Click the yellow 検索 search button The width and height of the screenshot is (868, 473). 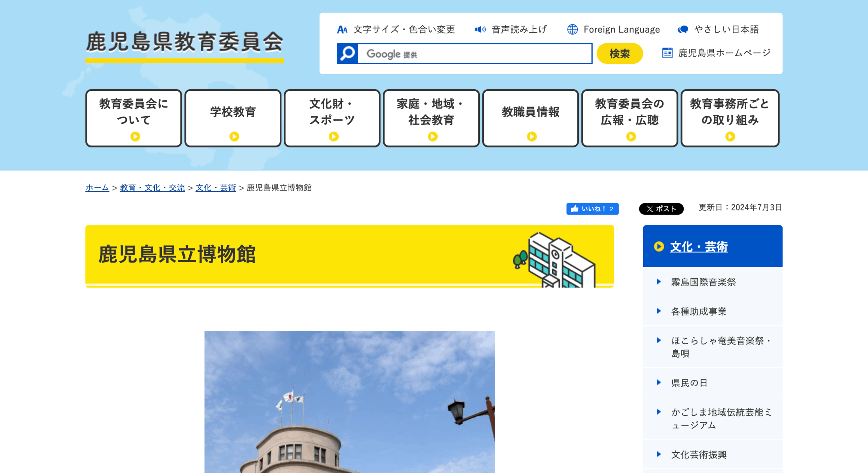click(x=619, y=54)
